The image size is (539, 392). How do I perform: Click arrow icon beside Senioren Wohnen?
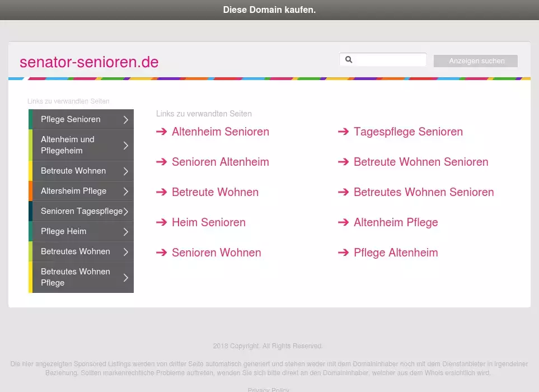tap(161, 253)
